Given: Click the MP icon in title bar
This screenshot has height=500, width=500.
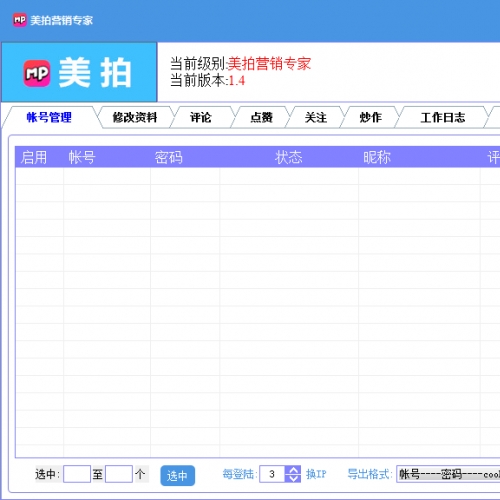Looking at the screenshot, I should tap(19, 20).
